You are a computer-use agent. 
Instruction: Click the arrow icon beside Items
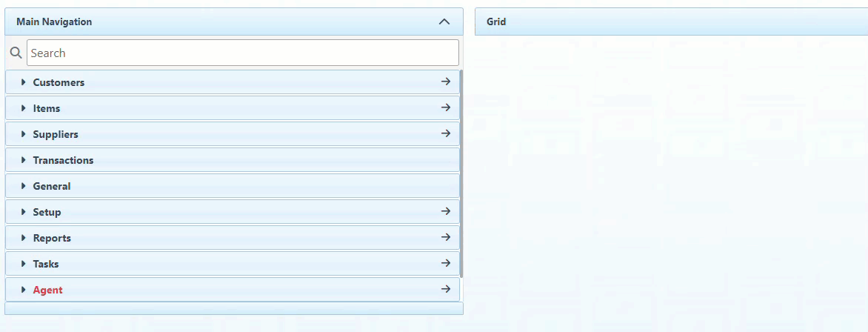pyautogui.click(x=445, y=107)
